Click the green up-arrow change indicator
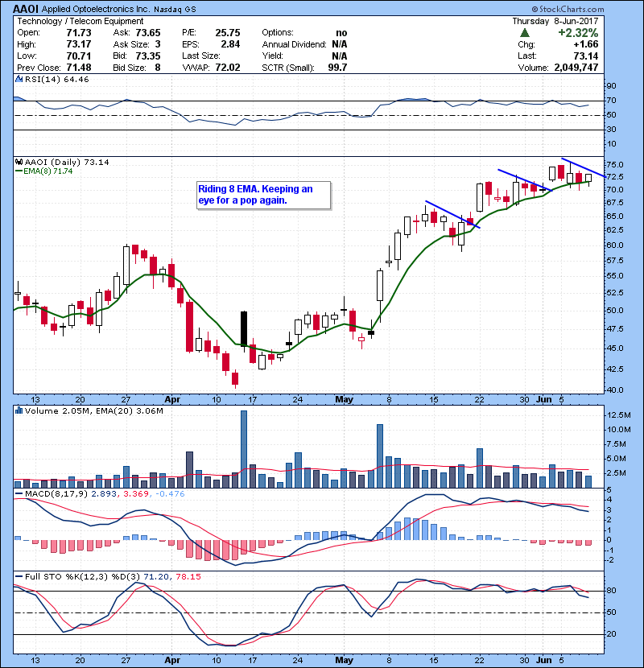 click(x=525, y=33)
